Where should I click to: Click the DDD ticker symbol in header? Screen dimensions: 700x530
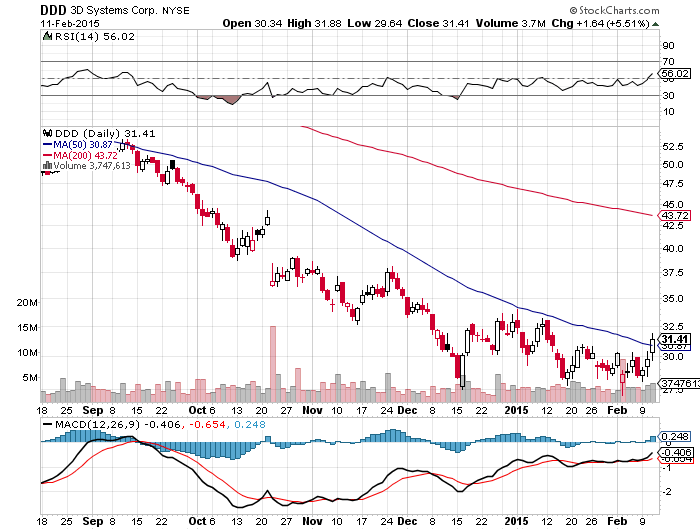(x=53, y=10)
